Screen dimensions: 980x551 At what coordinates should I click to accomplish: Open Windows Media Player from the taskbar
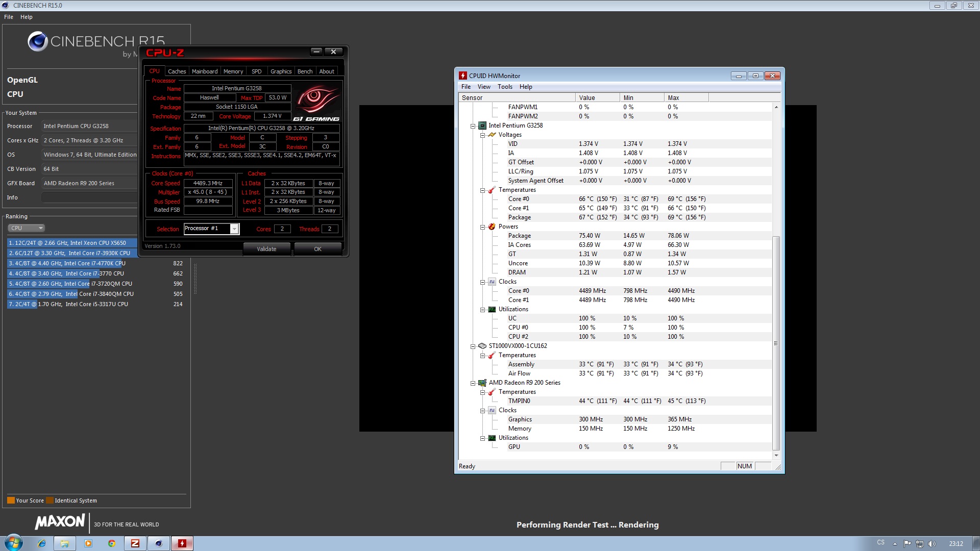click(x=88, y=543)
